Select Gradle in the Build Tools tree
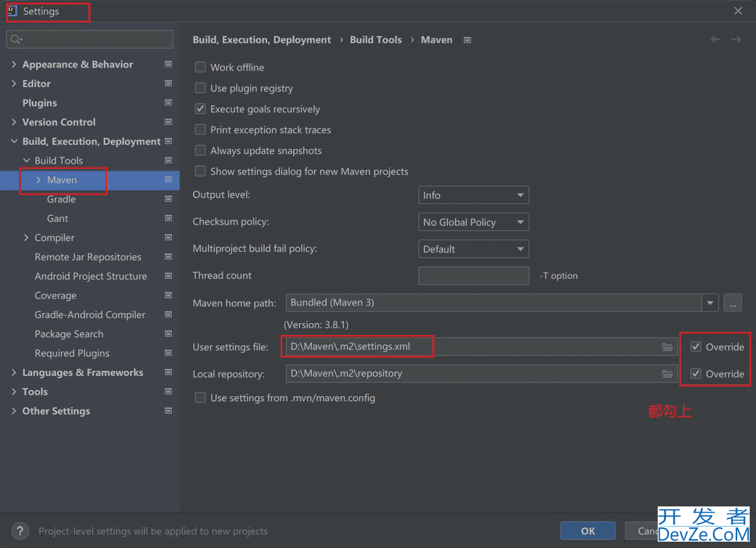Viewport: 756px width, 548px height. [x=61, y=199]
